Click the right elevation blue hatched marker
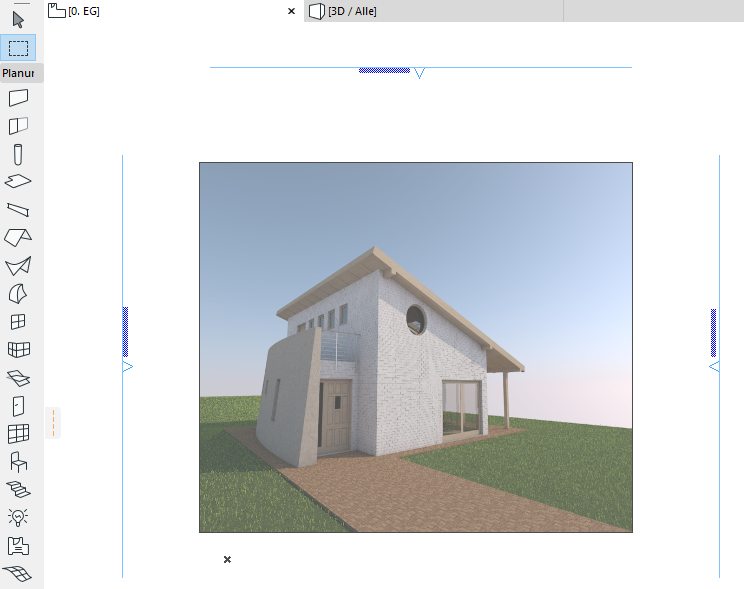 click(714, 333)
